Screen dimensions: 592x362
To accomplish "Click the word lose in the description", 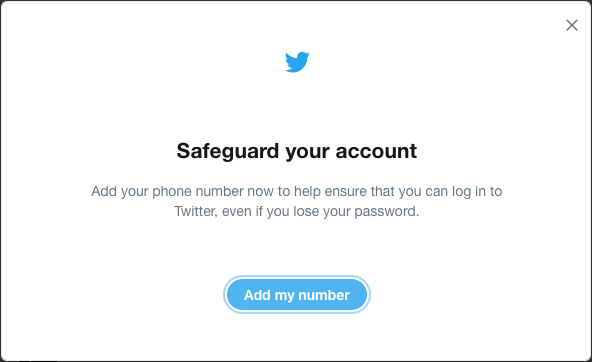I will click(x=306, y=211).
